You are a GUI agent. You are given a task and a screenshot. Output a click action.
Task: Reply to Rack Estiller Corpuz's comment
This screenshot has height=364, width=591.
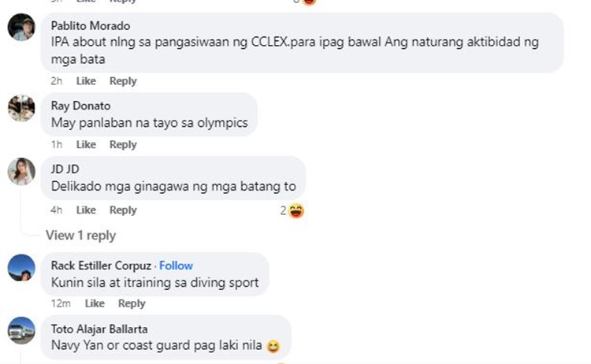coord(132,303)
